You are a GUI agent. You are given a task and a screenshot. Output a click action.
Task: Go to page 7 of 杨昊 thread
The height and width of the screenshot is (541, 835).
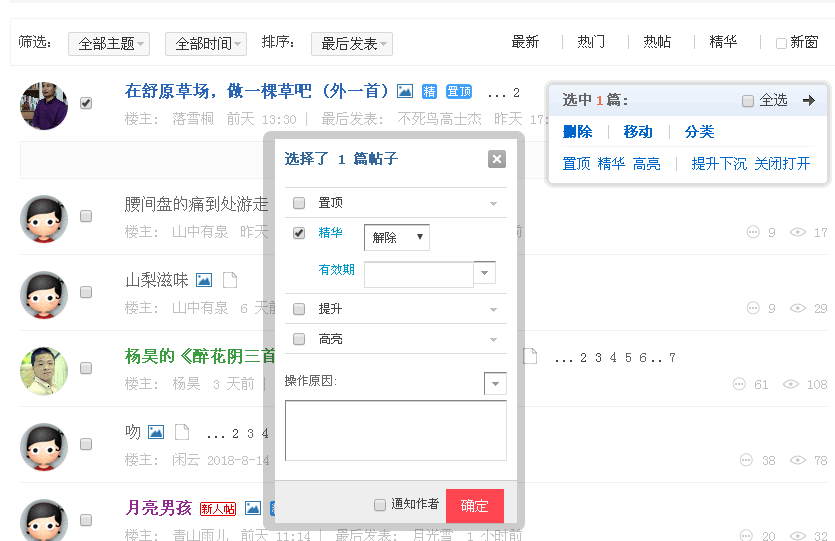(x=672, y=358)
